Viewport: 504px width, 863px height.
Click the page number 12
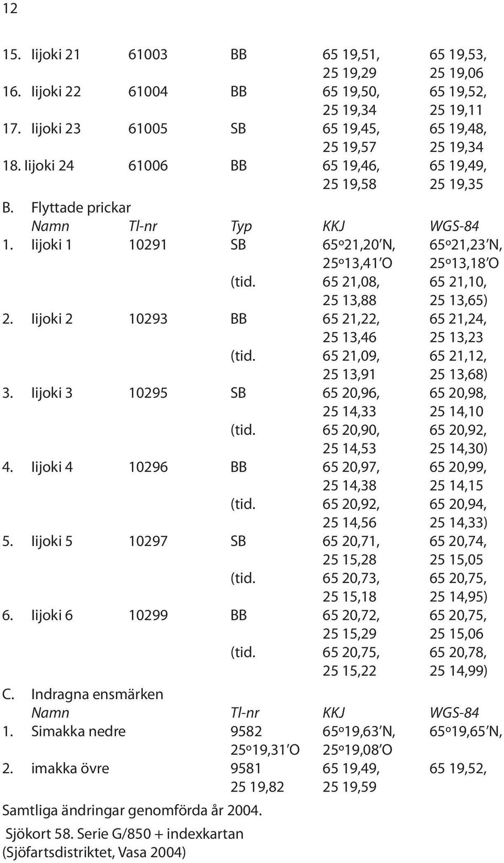(x=10, y=8)
